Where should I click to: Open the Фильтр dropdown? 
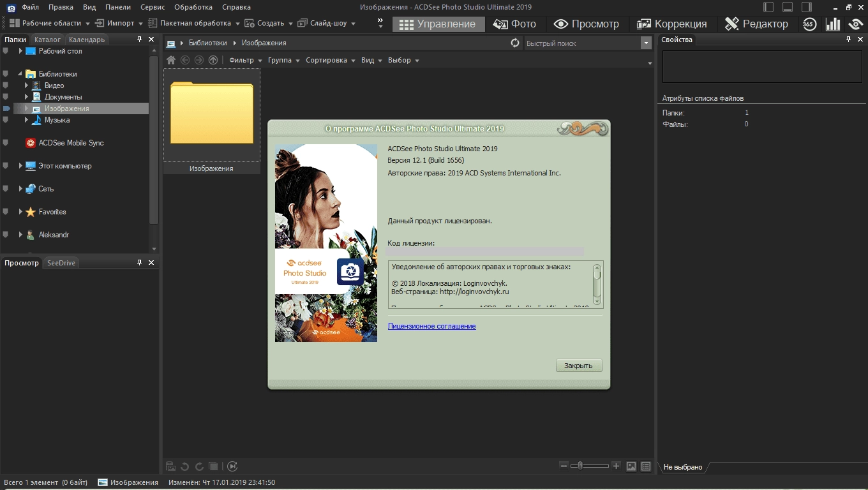point(245,60)
